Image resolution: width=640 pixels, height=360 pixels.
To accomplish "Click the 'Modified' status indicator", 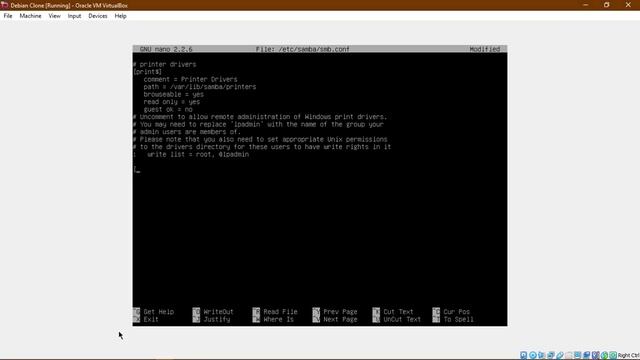I will click(x=484, y=49).
